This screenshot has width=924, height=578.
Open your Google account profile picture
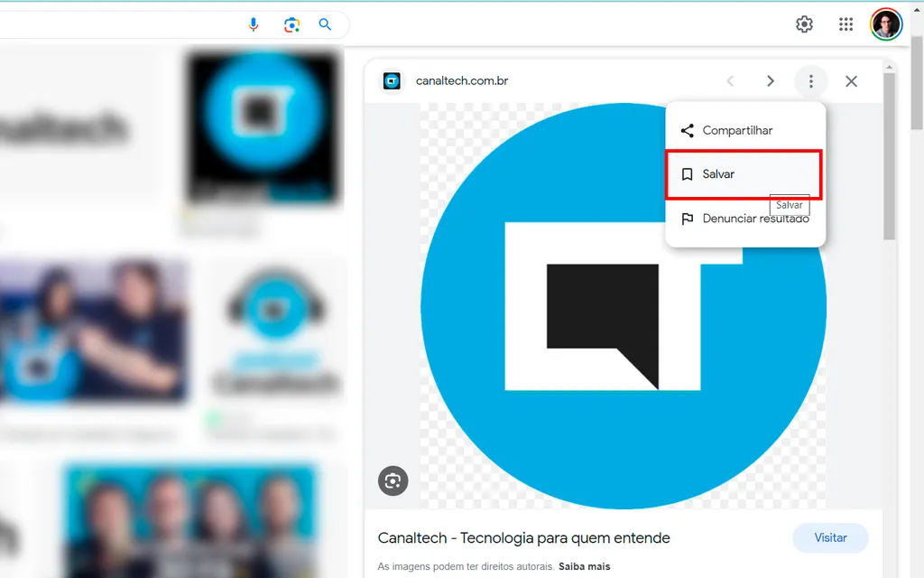point(885,24)
